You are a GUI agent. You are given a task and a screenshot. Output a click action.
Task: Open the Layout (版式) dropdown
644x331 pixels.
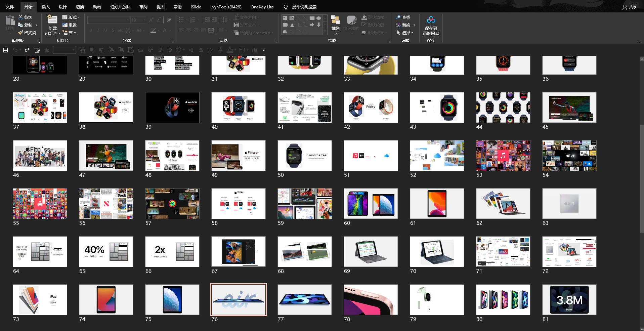[71, 17]
